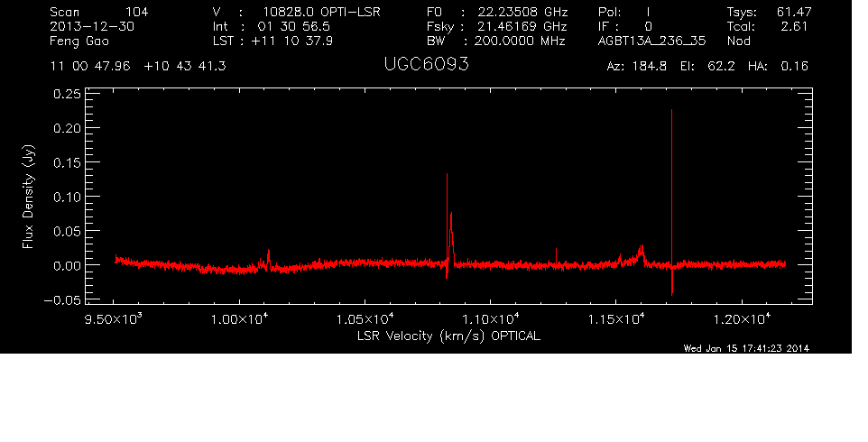
Task: Click the 0.10 y-axis tick label
Action: (x=67, y=197)
